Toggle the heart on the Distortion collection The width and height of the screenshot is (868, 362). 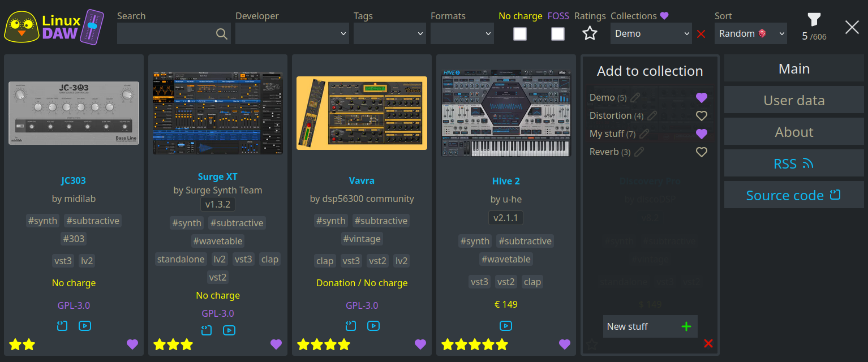tap(702, 115)
